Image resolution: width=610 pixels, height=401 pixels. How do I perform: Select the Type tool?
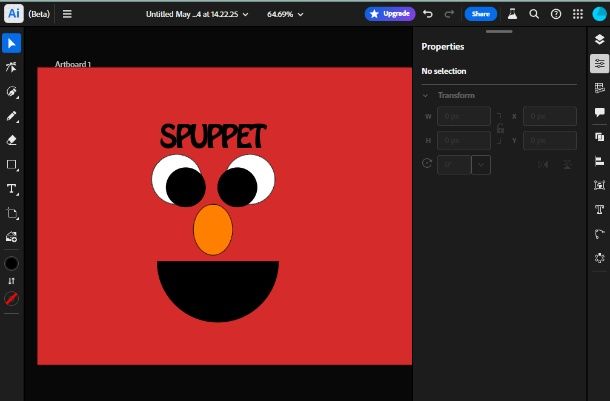12,189
